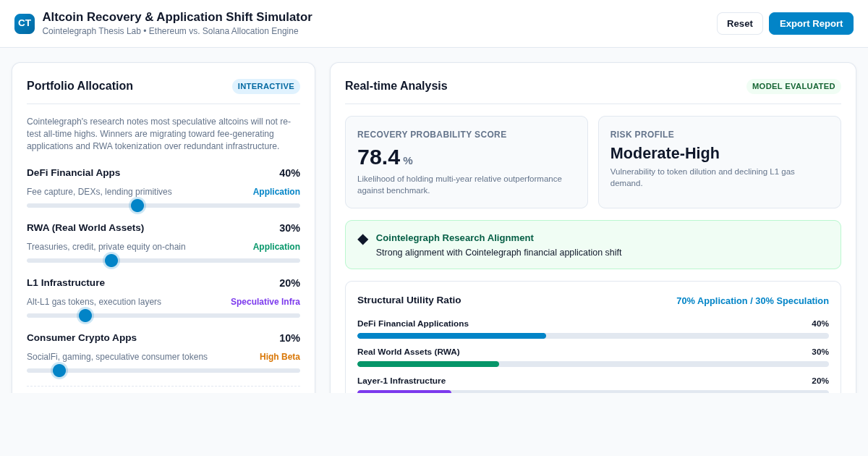Click the Reset button
The image size is (868, 456).
(740, 23)
